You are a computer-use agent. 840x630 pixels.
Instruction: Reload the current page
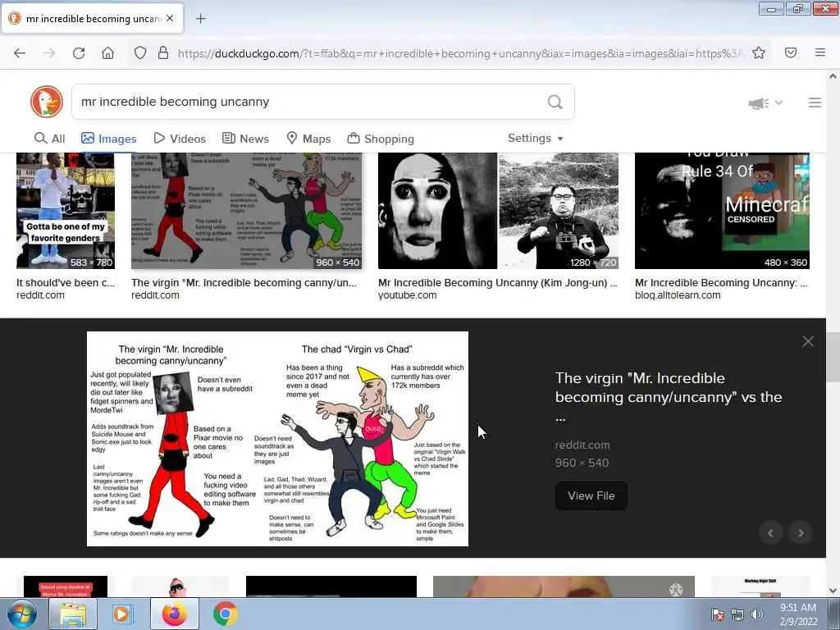(79, 53)
